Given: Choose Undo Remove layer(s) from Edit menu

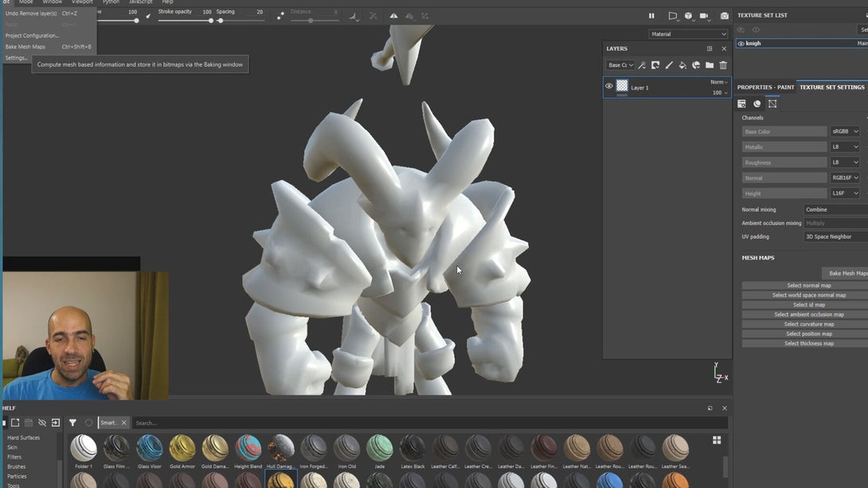Looking at the screenshot, I should coord(49,14).
